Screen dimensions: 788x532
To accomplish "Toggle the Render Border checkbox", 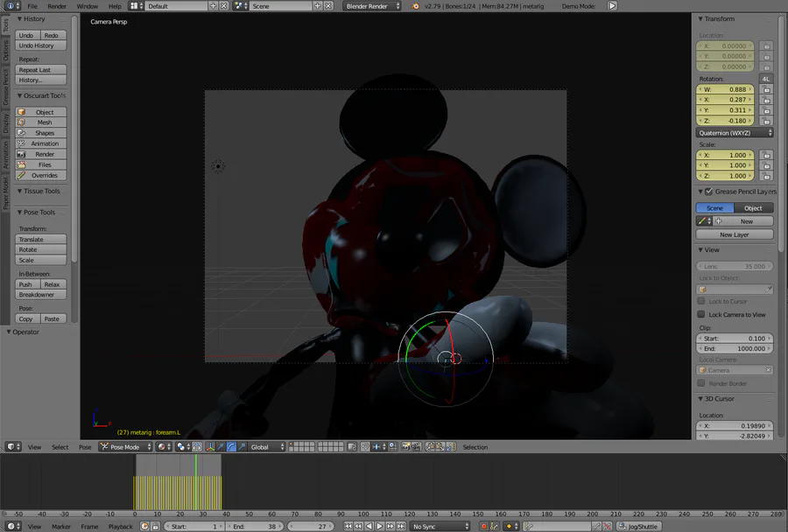I will (x=701, y=383).
